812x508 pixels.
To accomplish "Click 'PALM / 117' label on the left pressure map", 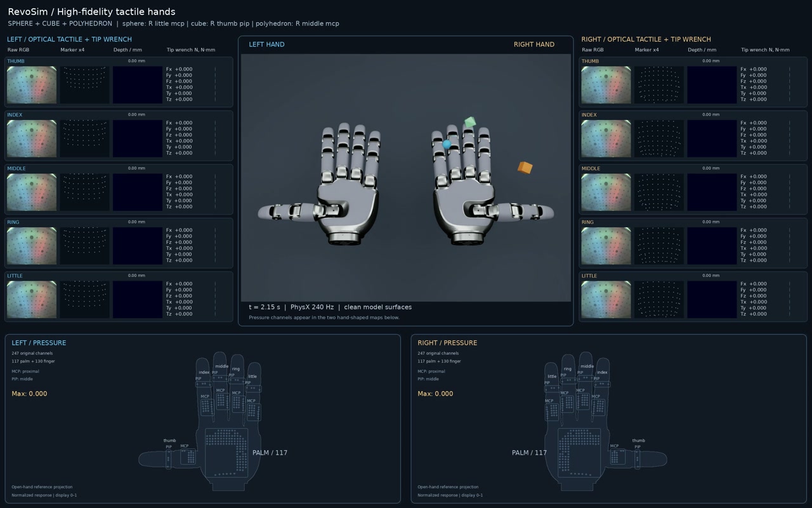I will click(270, 453).
